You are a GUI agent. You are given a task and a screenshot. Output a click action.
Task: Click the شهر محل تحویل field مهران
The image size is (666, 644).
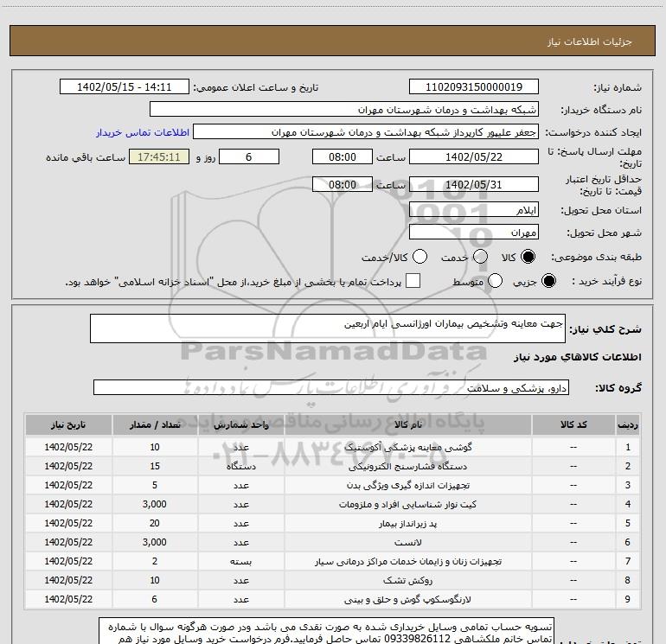pos(474,233)
